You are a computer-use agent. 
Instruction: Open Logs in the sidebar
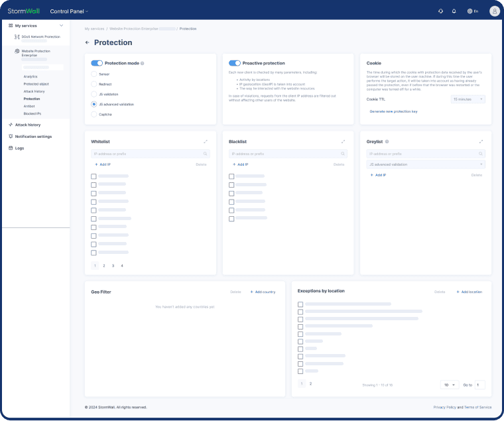click(19, 148)
